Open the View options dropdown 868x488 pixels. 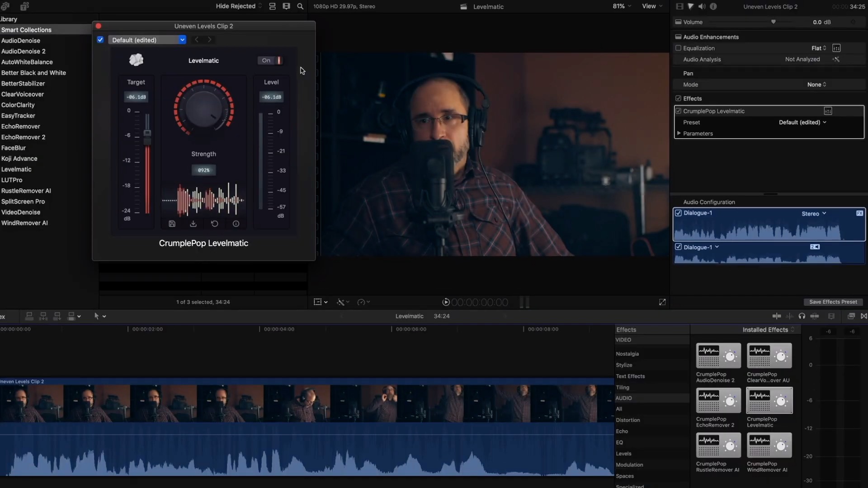[x=652, y=6]
